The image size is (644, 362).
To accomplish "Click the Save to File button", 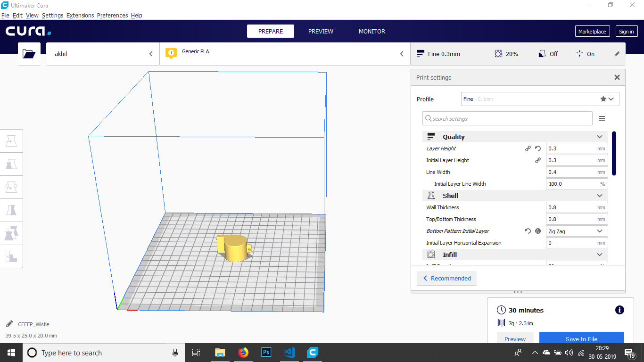I will coord(581,338).
